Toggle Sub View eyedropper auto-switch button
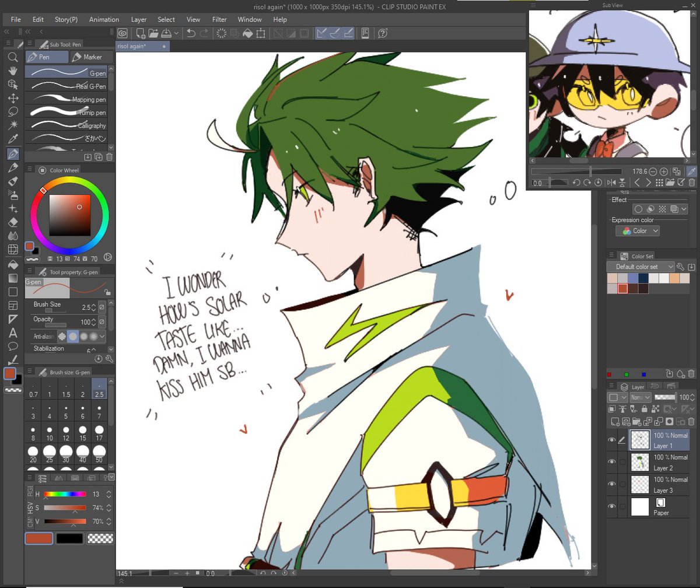Image resolution: width=700 pixels, height=588 pixels. click(691, 171)
